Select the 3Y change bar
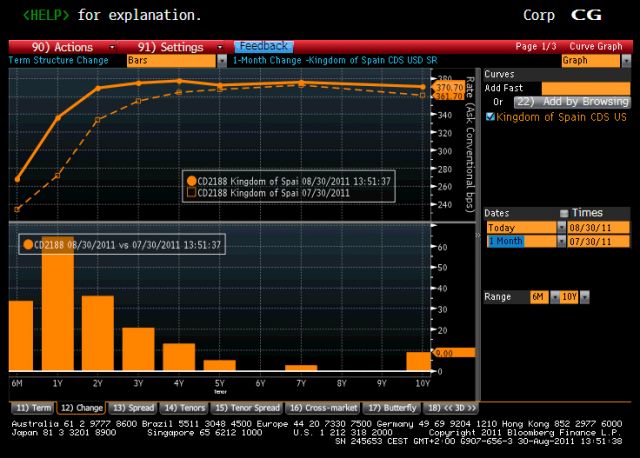The height and width of the screenshot is (458, 640). (x=138, y=349)
